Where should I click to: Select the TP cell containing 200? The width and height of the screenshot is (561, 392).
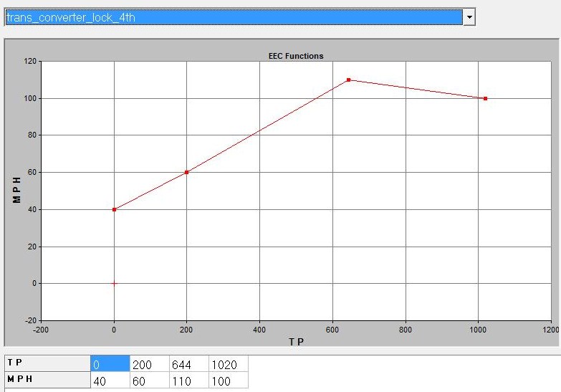point(150,364)
